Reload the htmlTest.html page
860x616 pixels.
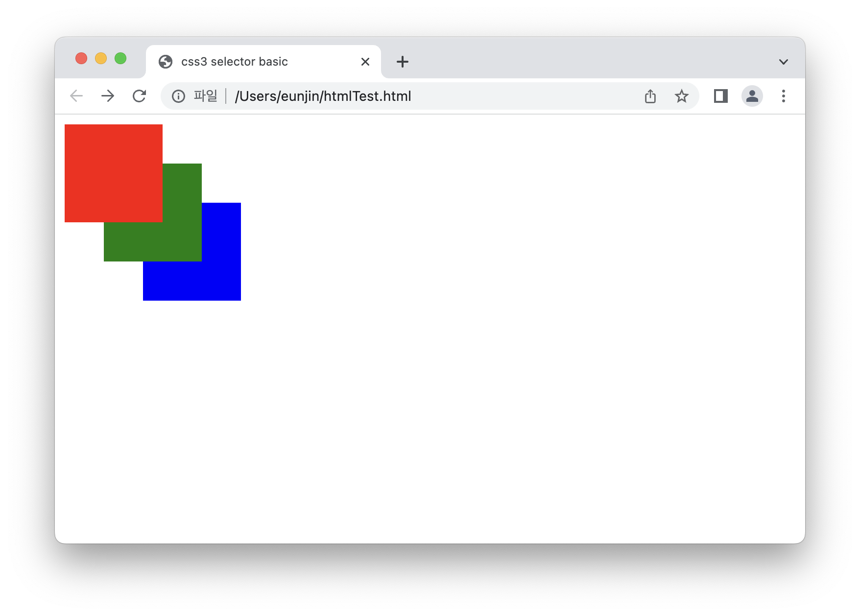pos(140,96)
